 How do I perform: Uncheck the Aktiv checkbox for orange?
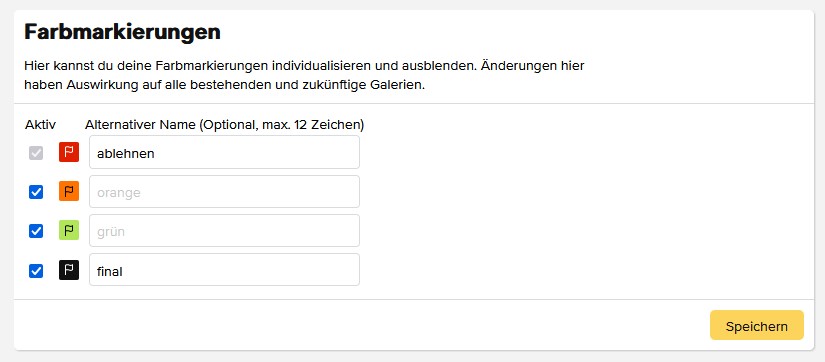point(36,192)
